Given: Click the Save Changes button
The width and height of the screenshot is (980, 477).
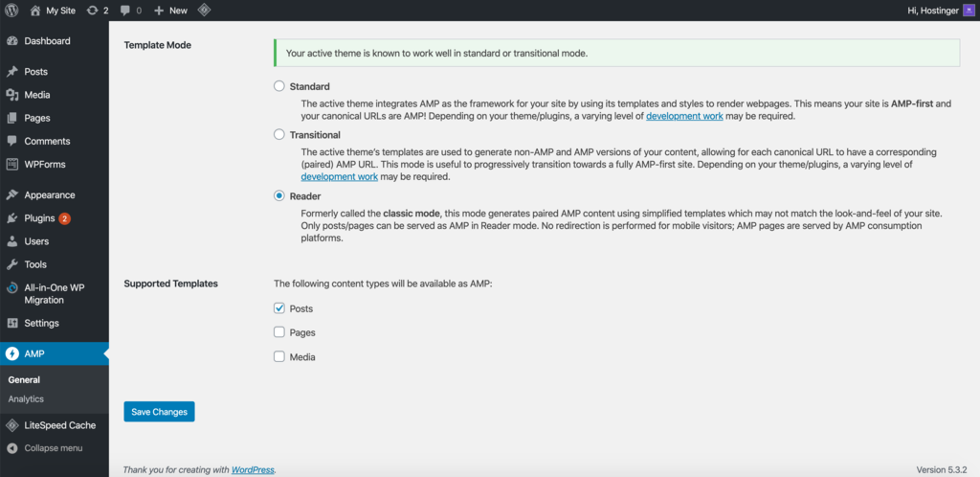Looking at the screenshot, I should 159,412.
